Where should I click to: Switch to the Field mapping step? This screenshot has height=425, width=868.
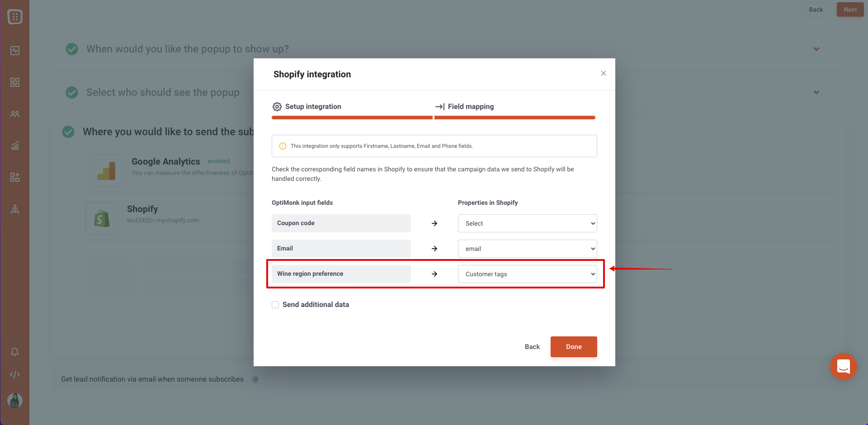coord(464,107)
